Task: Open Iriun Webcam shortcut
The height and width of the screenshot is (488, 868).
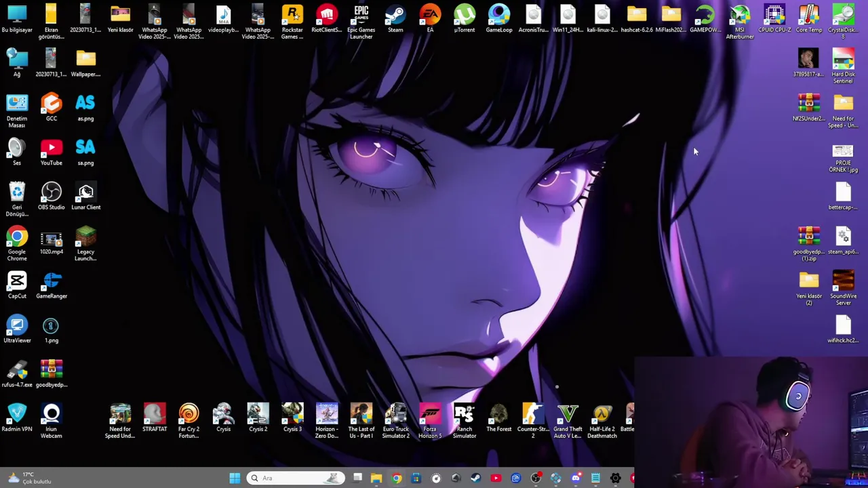Action: 52,422
